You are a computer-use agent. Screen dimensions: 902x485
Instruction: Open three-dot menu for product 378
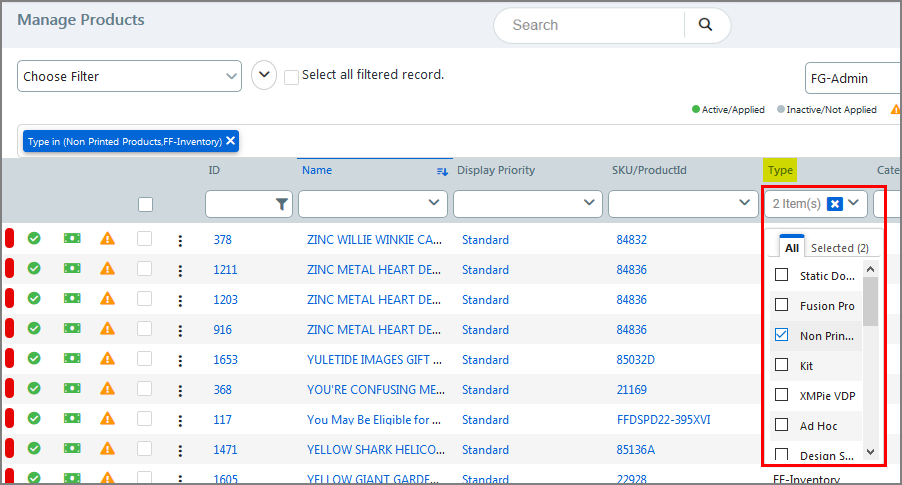(x=180, y=240)
